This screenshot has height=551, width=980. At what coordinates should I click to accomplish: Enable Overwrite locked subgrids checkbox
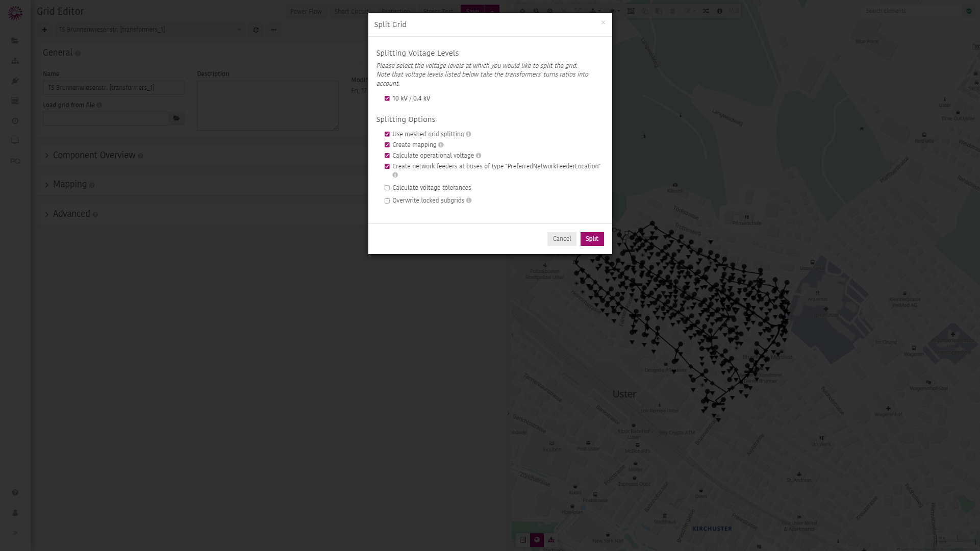(x=387, y=201)
